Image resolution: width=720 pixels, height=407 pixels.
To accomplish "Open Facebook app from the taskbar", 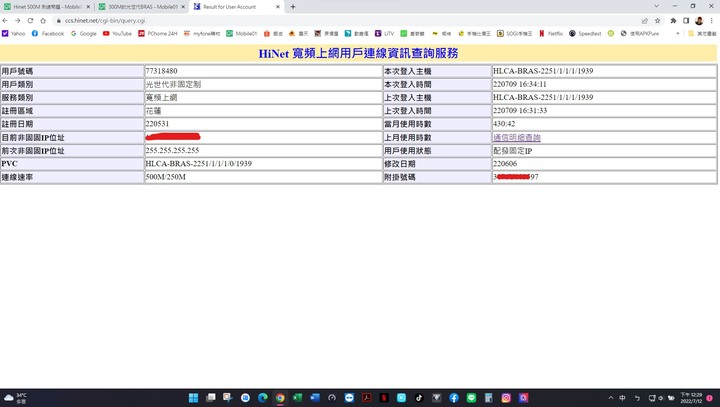I will click(x=454, y=398).
